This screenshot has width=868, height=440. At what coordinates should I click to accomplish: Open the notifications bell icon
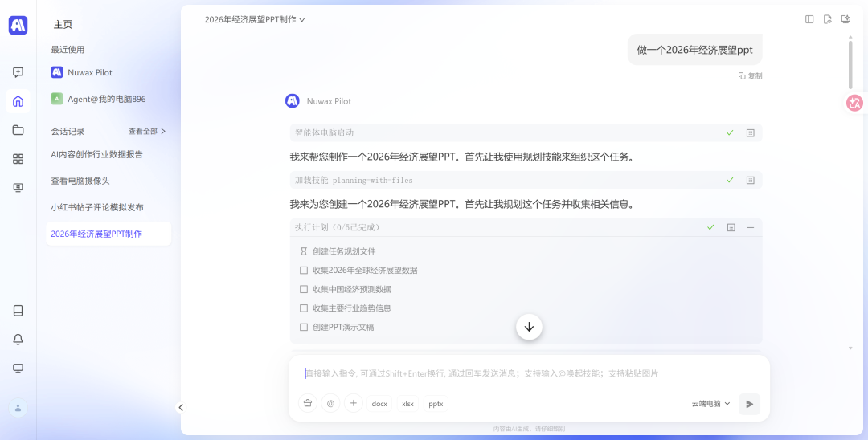tap(18, 340)
